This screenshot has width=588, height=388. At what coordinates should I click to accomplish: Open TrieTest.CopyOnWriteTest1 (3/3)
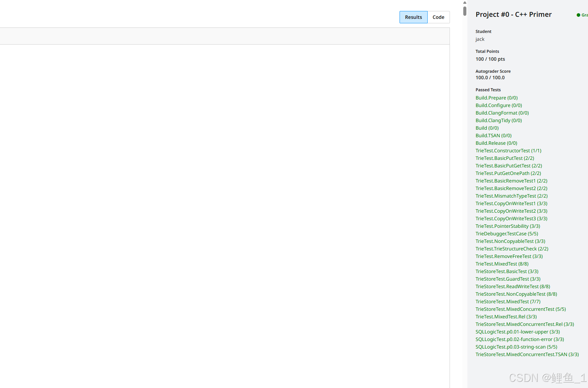coord(511,203)
